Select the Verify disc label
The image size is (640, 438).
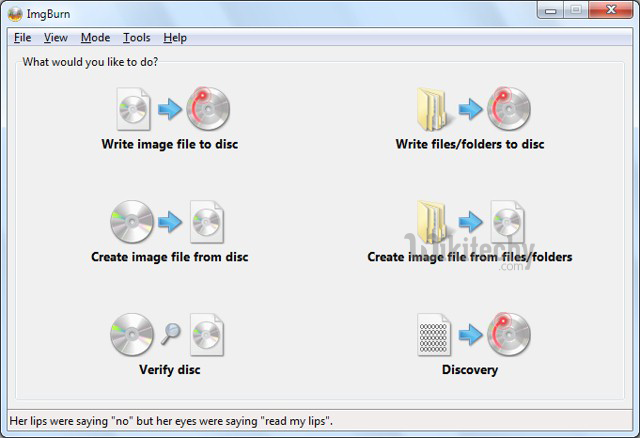pyautogui.click(x=170, y=370)
